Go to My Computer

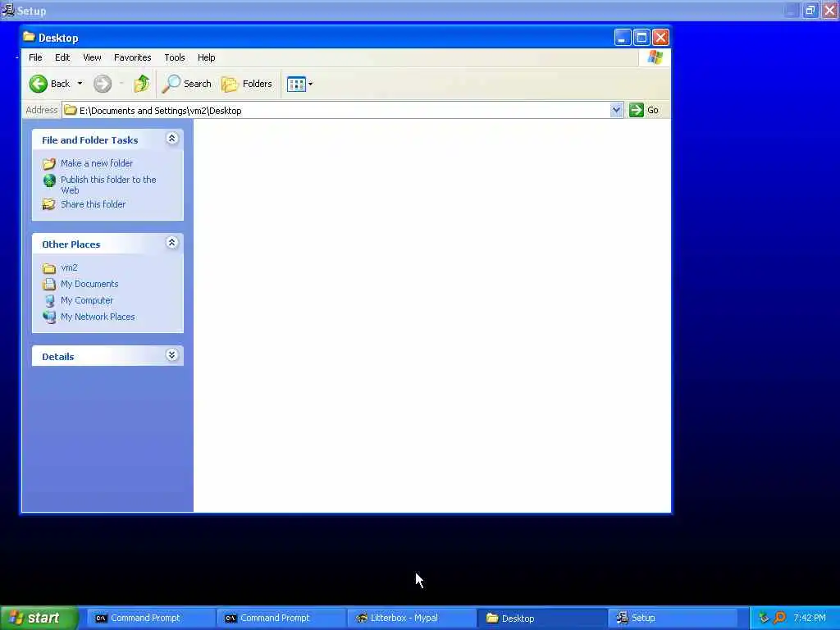click(87, 300)
